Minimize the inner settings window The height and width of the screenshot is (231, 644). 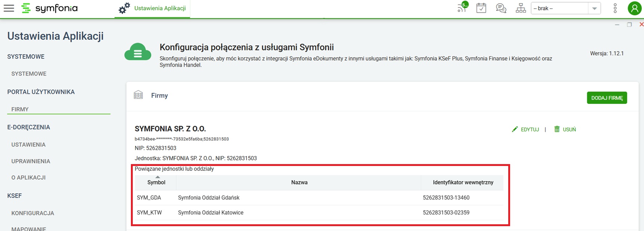[x=617, y=25]
